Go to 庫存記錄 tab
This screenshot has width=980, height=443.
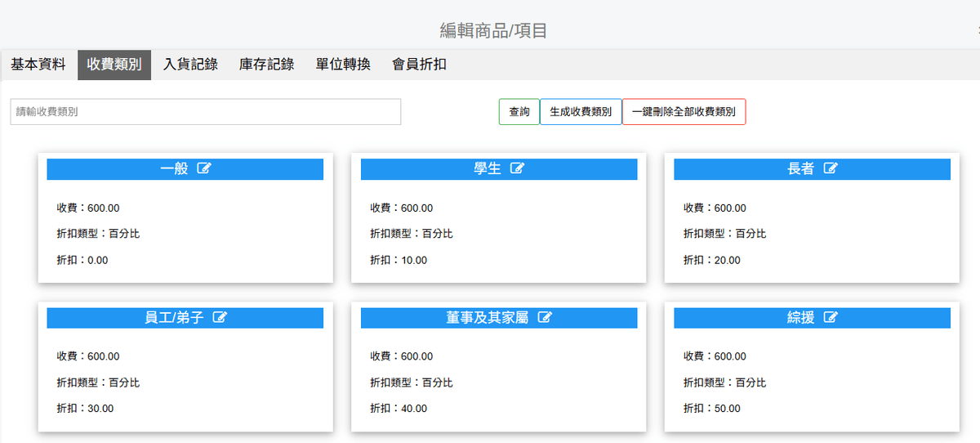coord(266,65)
